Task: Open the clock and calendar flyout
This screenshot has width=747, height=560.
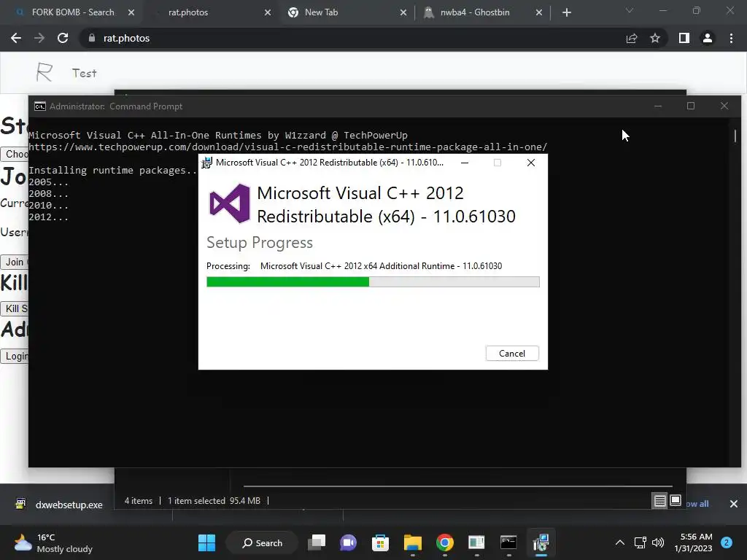Action: click(693, 542)
